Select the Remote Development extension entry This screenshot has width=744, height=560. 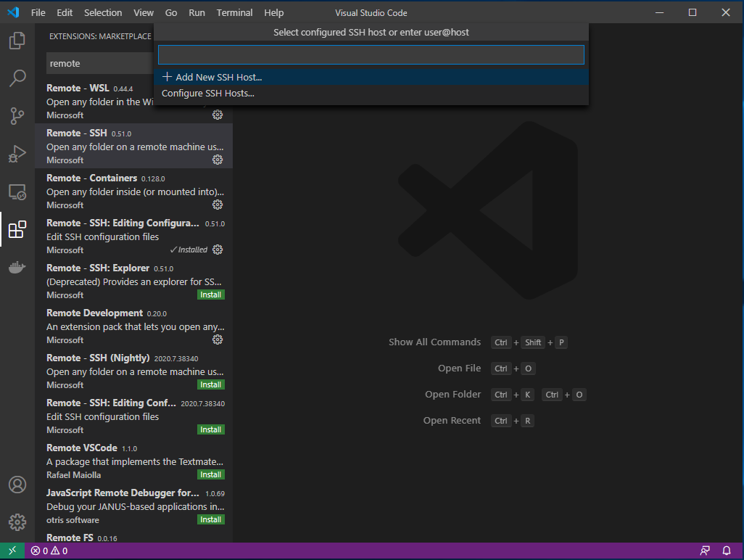click(134, 326)
